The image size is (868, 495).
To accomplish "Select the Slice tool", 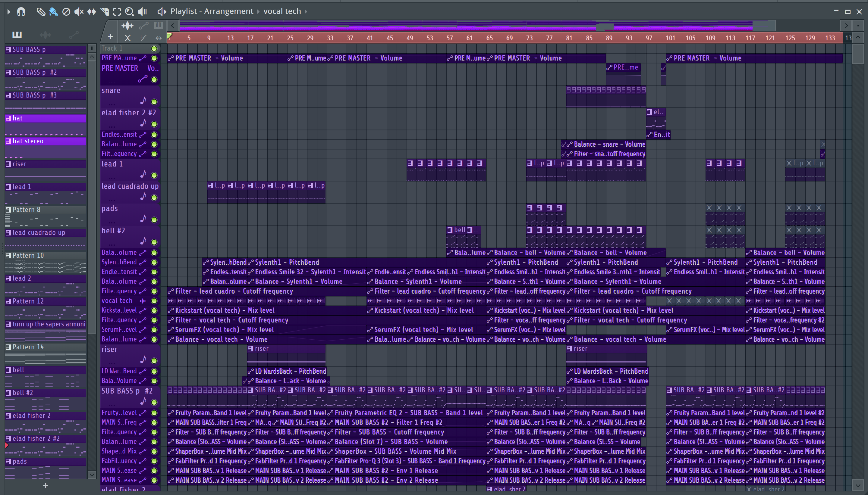I will point(105,11).
